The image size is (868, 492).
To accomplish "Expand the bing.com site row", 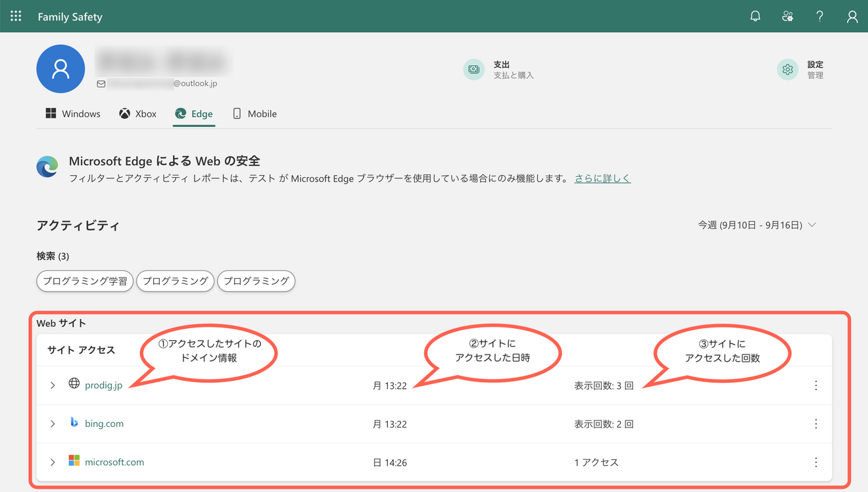I will click(53, 424).
